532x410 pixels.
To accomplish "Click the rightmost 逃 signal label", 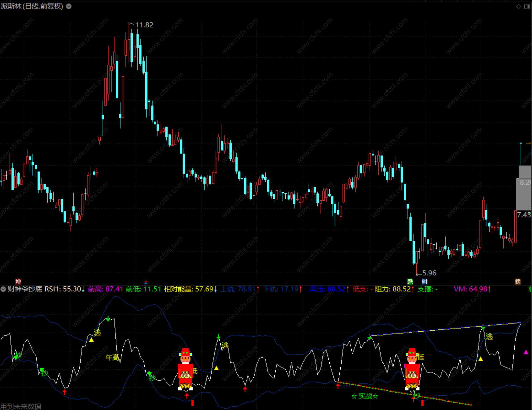I will [489, 336].
